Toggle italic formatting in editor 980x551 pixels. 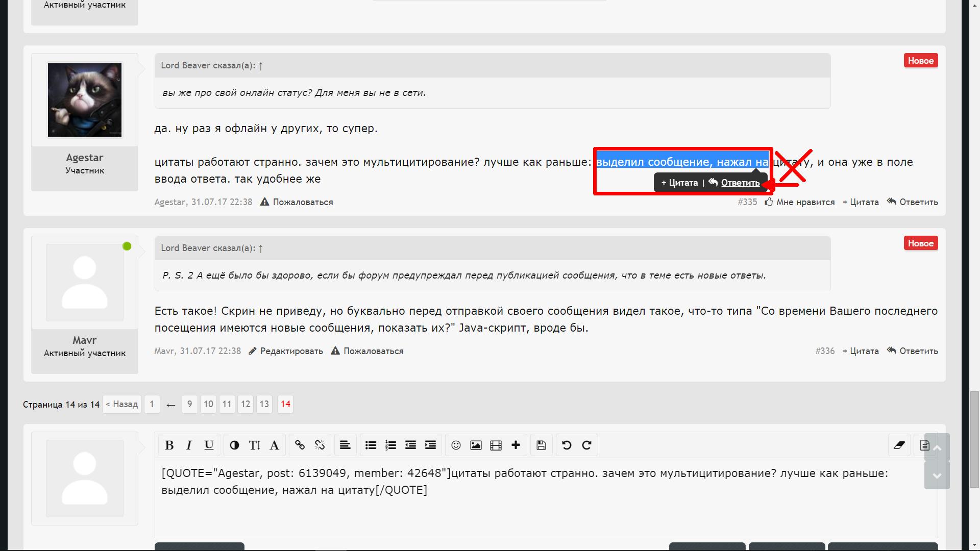(x=189, y=445)
